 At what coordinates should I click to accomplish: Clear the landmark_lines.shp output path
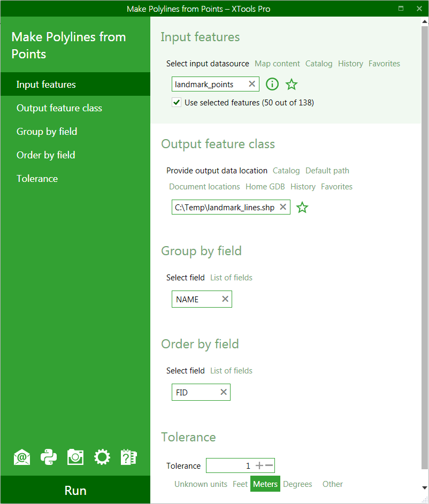[283, 207]
